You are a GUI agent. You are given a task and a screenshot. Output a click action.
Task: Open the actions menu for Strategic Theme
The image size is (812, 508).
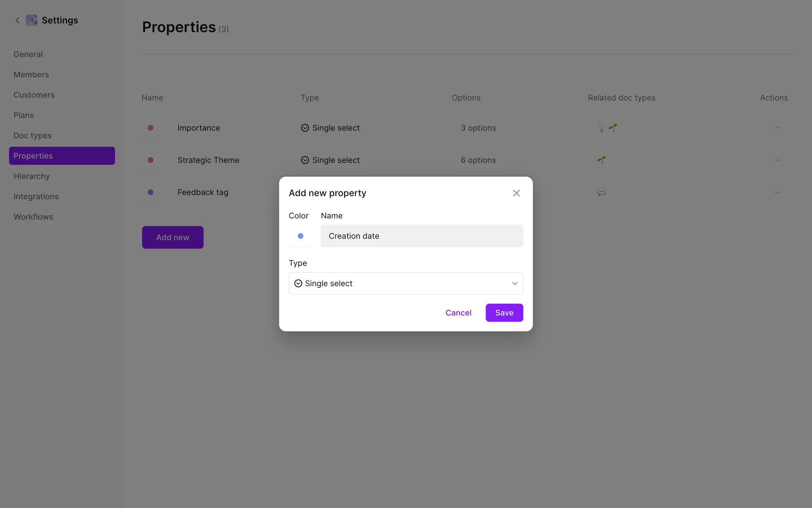776,160
